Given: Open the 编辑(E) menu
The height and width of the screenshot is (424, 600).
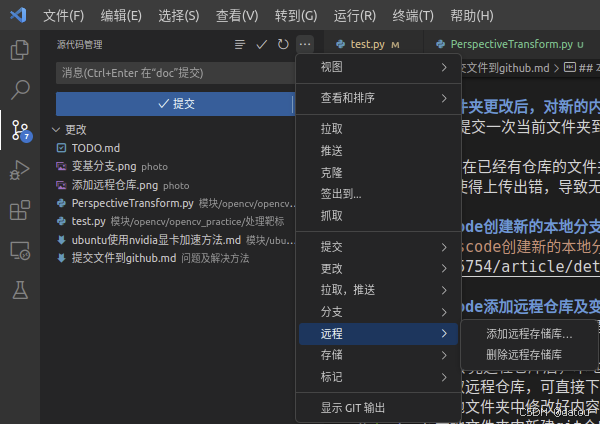Looking at the screenshot, I should pos(121,16).
